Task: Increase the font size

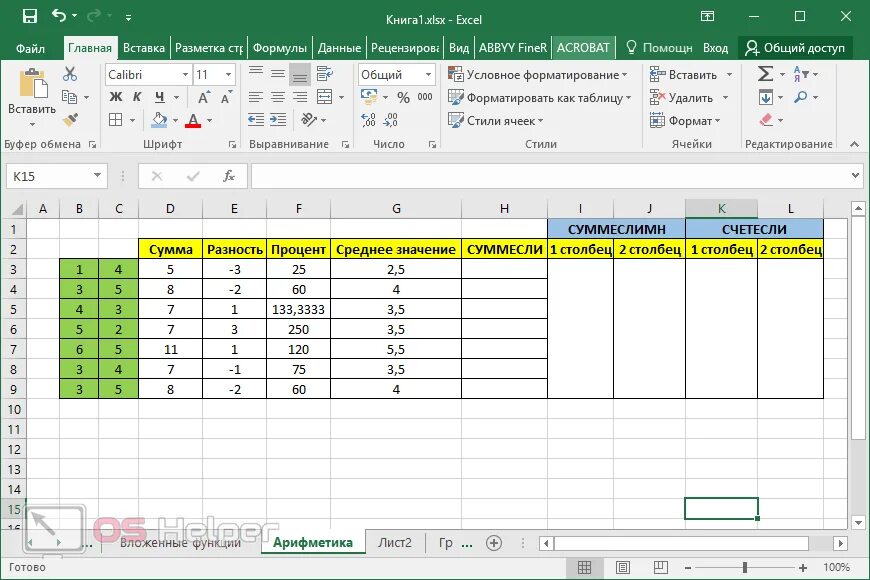Action: click(x=204, y=98)
